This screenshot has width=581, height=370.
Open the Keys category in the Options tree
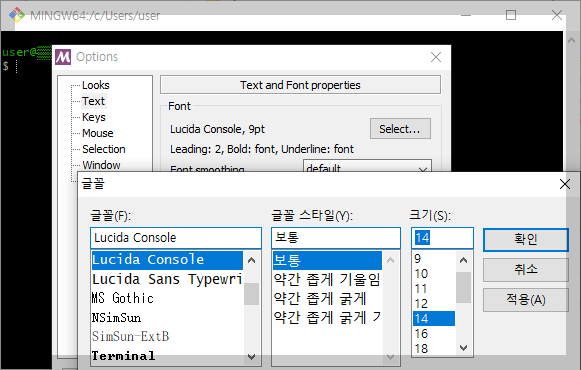click(94, 117)
